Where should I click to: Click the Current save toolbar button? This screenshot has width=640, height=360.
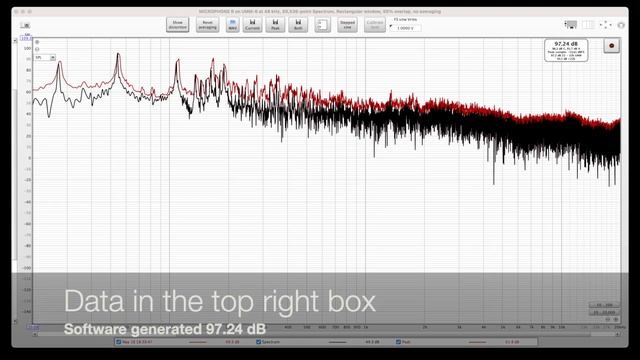tap(253, 25)
